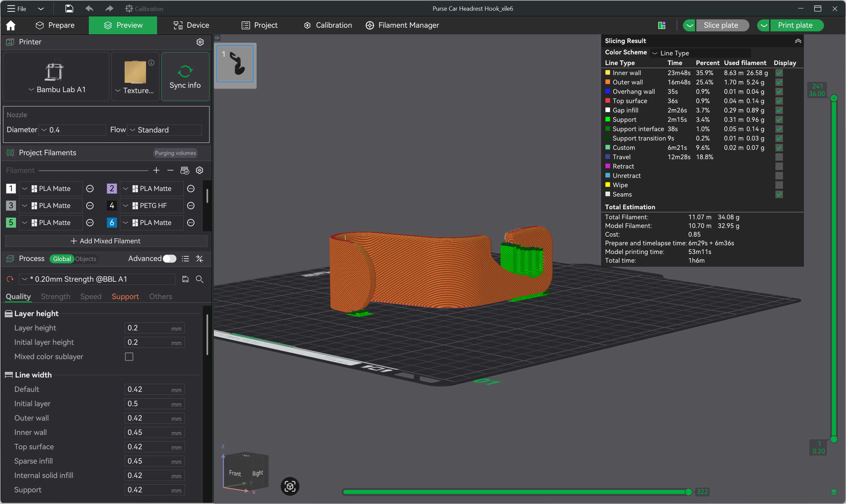Save the project with floppy disk icon

(69, 8)
